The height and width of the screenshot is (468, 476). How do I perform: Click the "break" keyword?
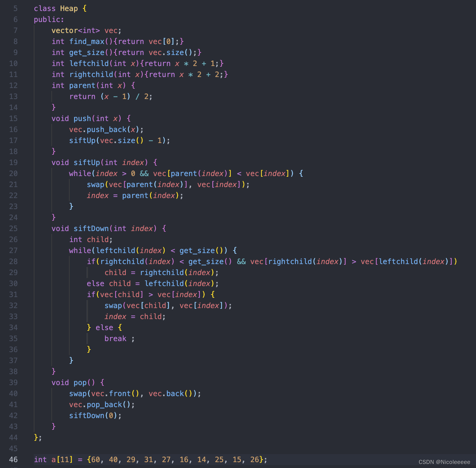116,339
